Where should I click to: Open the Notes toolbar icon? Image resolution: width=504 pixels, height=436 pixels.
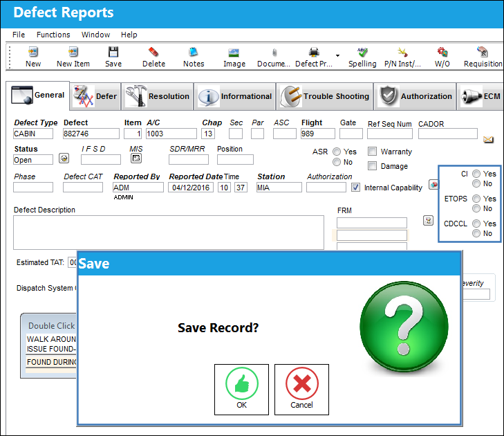[x=194, y=52]
